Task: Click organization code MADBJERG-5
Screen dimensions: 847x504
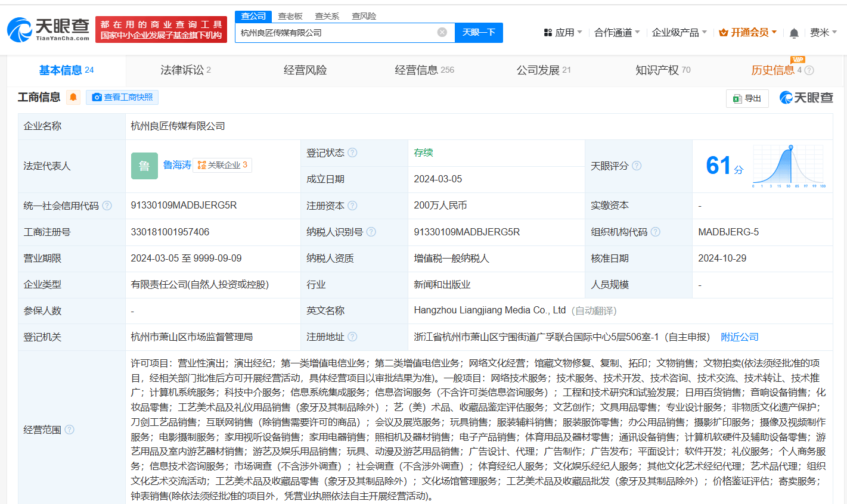Action: pos(728,232)
